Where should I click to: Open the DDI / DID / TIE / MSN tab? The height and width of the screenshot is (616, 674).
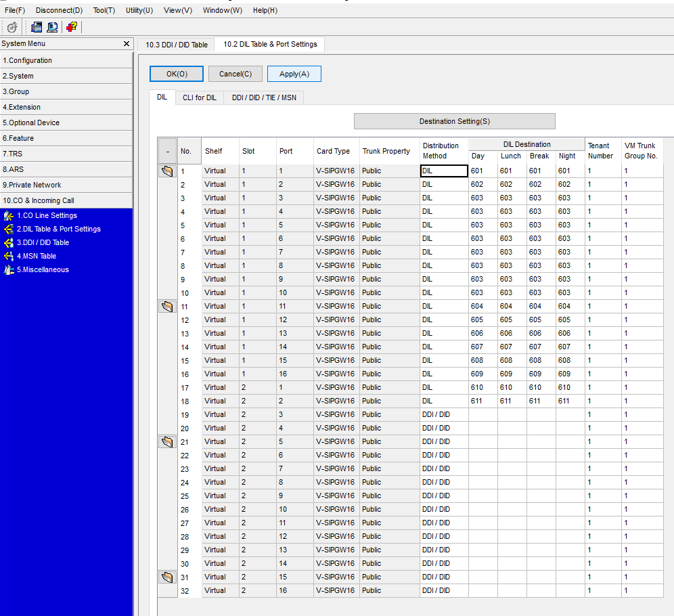click(x=264, y=97)
